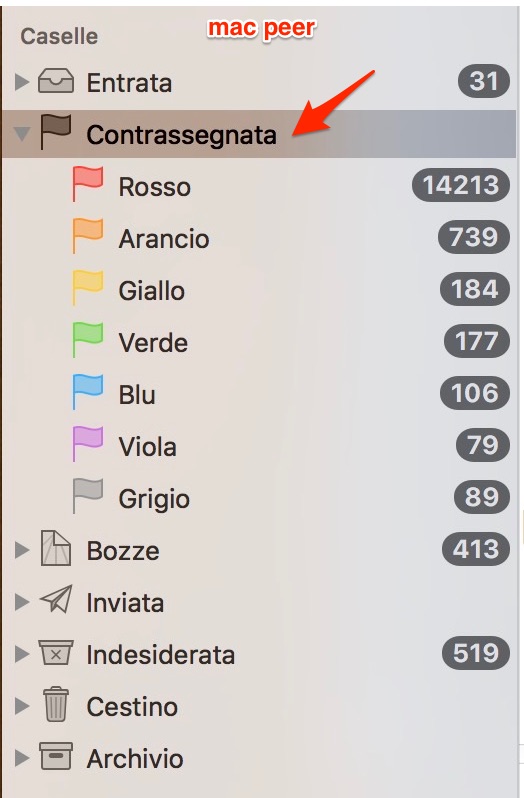Select the yellow Giallo flag icon
This screenshot has width=524, height=798.
[x=88, y=288]
